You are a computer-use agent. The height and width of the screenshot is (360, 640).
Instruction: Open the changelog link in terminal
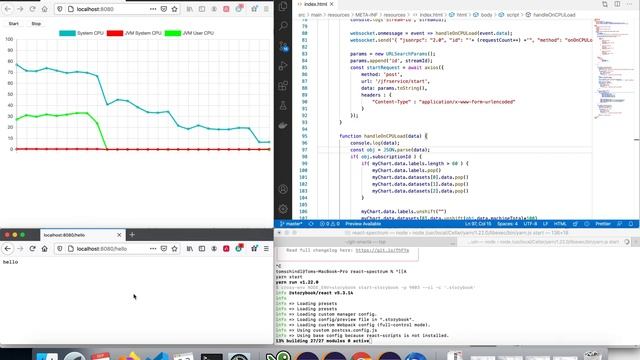click(382, 250)
